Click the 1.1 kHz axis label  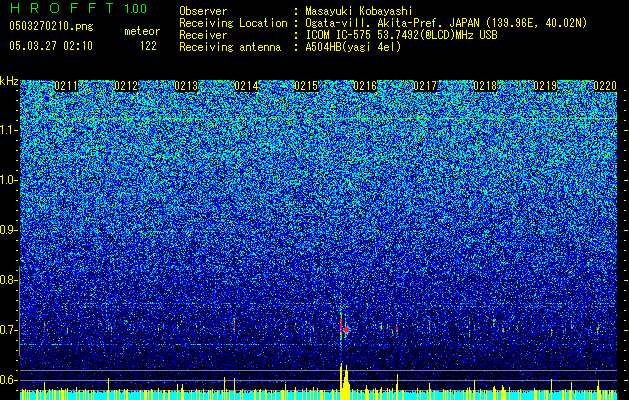point(8,130)
